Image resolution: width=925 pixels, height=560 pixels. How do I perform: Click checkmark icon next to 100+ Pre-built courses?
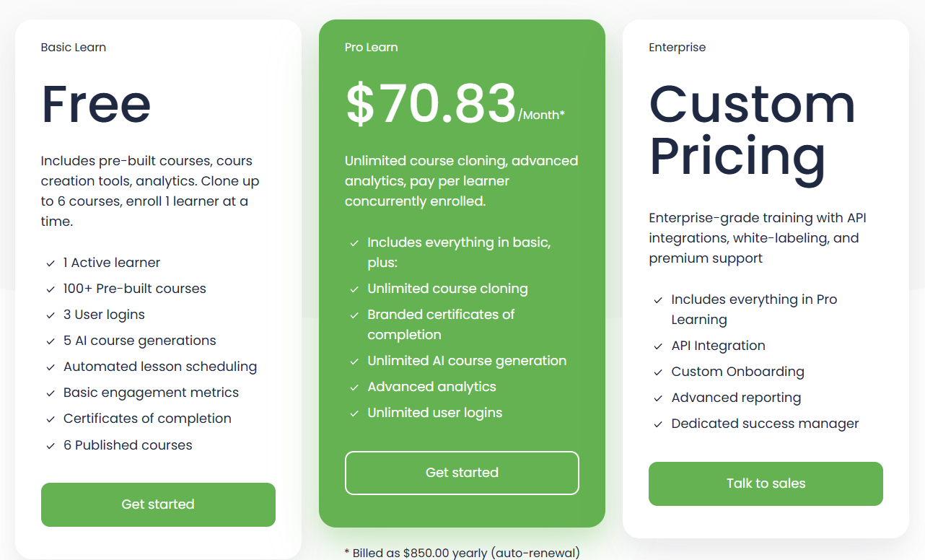coord(51,289)
